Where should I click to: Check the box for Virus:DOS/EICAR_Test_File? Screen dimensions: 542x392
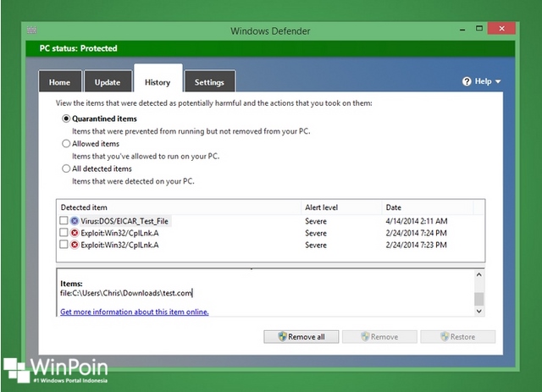click(64, 220)
